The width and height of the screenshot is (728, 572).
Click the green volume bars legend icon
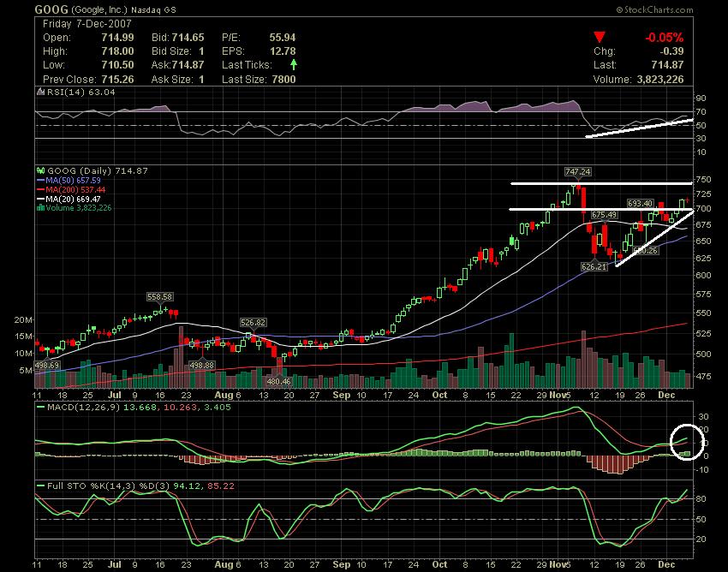40,207
